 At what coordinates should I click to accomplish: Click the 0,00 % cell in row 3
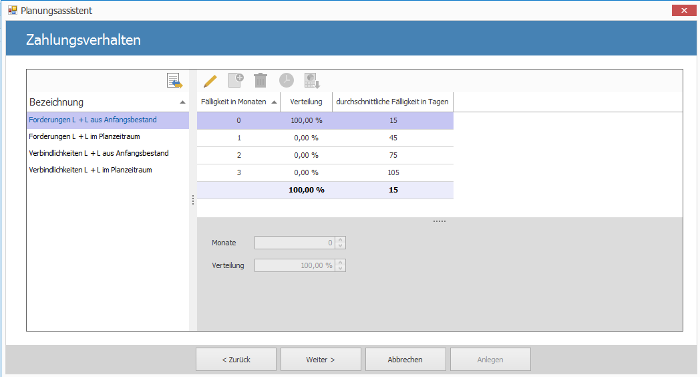coord(306,172)
